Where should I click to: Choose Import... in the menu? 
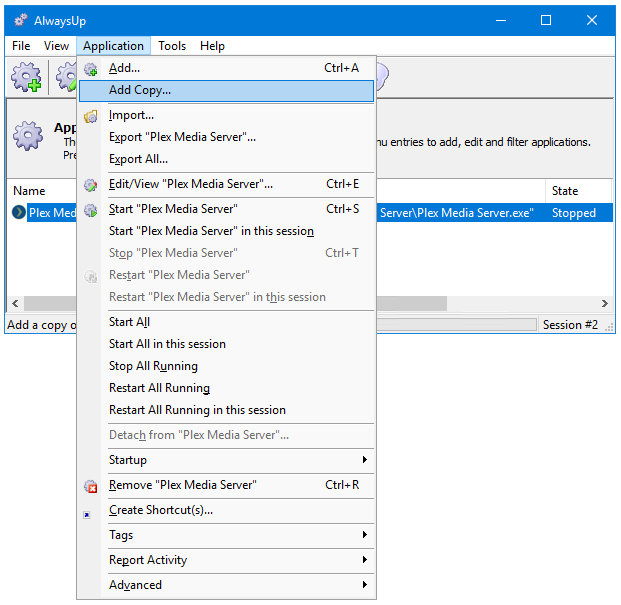tap(227, 116)
